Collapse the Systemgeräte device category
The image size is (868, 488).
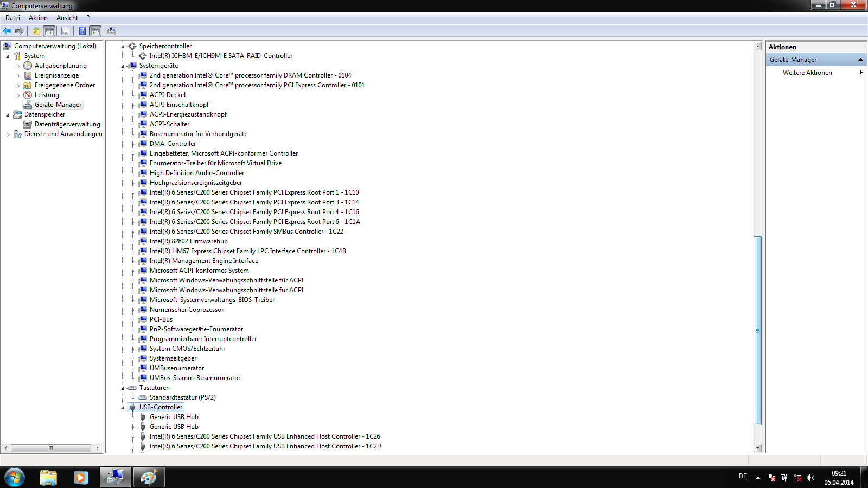point(123,66)
